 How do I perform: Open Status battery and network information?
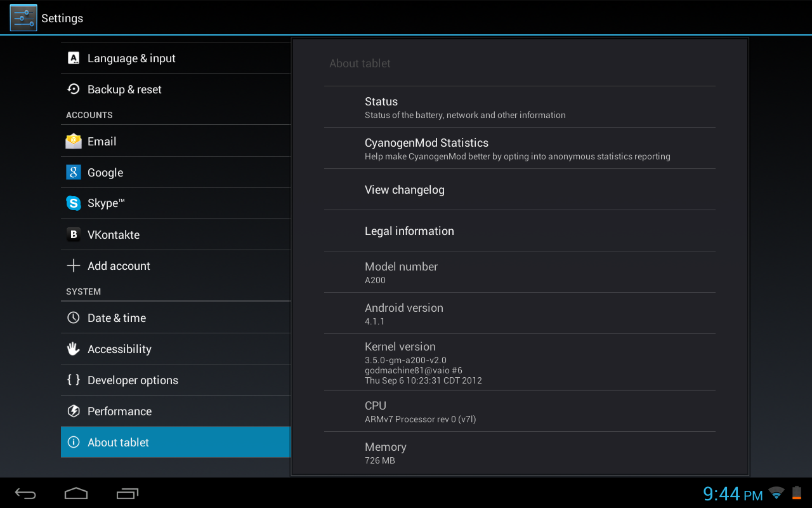tap(520, 107)
